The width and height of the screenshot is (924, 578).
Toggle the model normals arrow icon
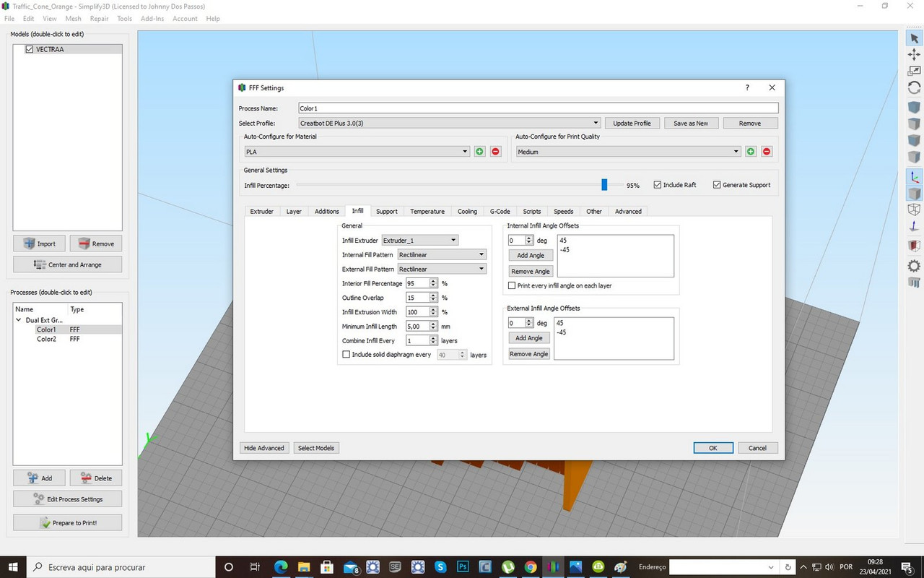pyautogui.click(x=914, y=226)
